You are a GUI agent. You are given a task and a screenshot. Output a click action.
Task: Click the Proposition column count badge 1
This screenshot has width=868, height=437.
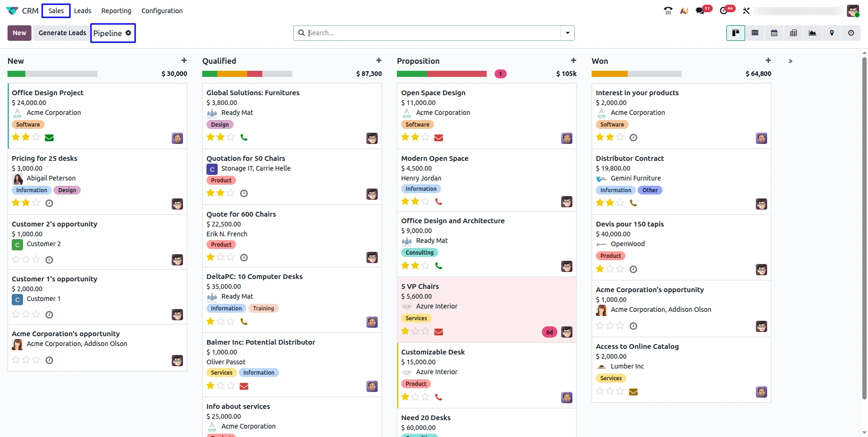point(501,74)
